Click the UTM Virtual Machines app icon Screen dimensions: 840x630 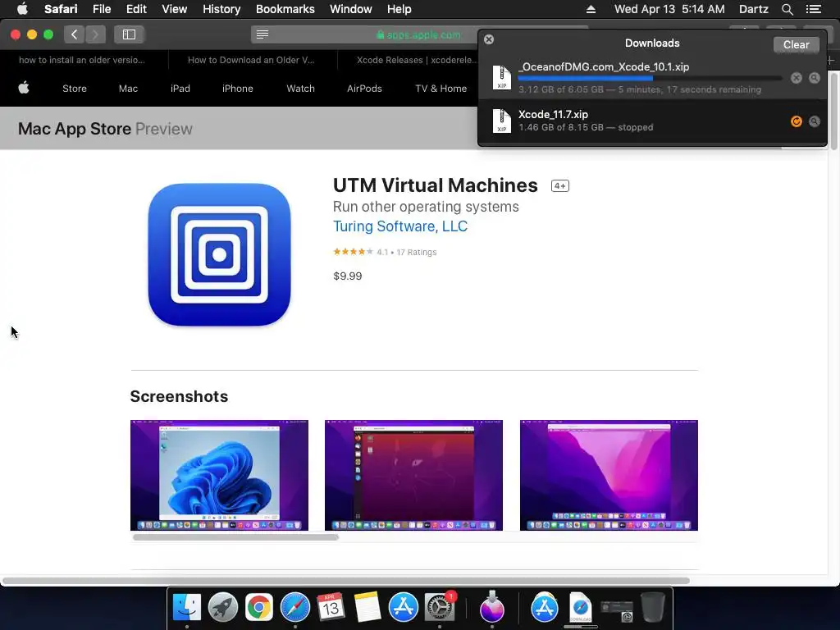[x=219, y=254]
